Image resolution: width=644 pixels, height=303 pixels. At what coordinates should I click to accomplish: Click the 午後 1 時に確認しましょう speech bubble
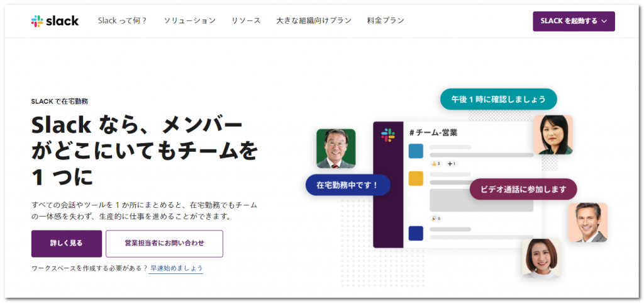(498, 99)
